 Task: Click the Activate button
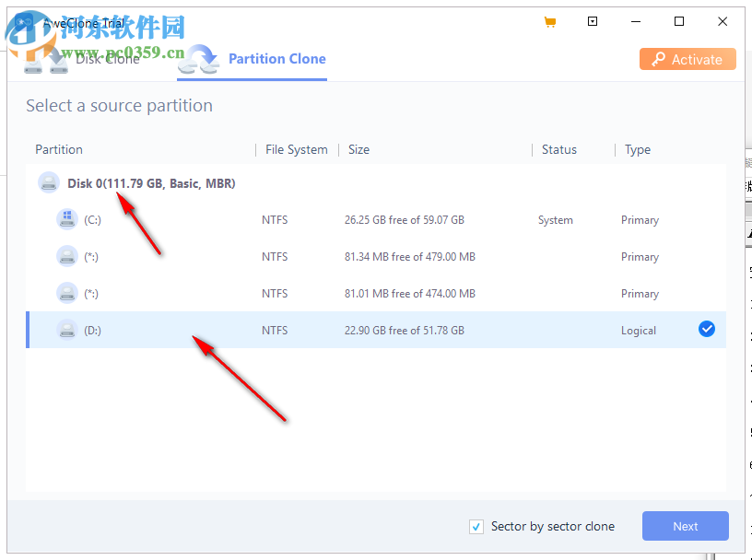(687, 58)
